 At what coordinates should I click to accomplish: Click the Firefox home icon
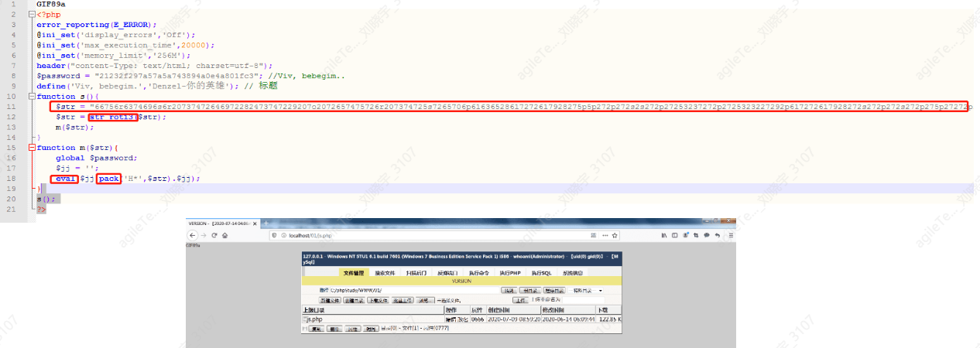(x=224, y=235)
